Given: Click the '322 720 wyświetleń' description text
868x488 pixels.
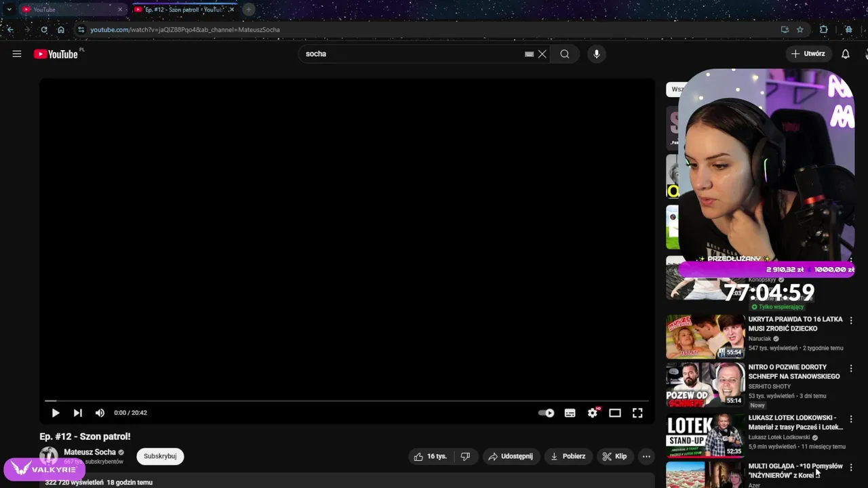Looking at the screenshot, I should 74,483.
